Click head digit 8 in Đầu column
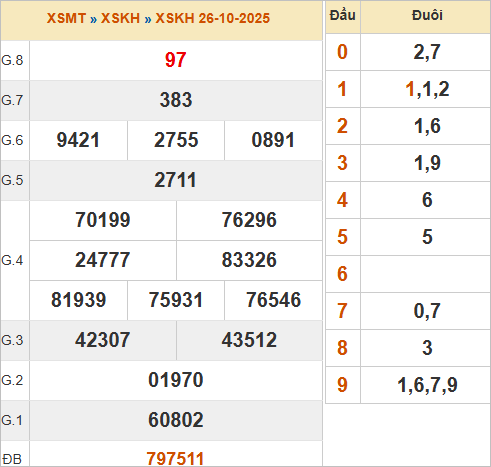The width and height of the screenshot is (491, 467). (342, 348)
